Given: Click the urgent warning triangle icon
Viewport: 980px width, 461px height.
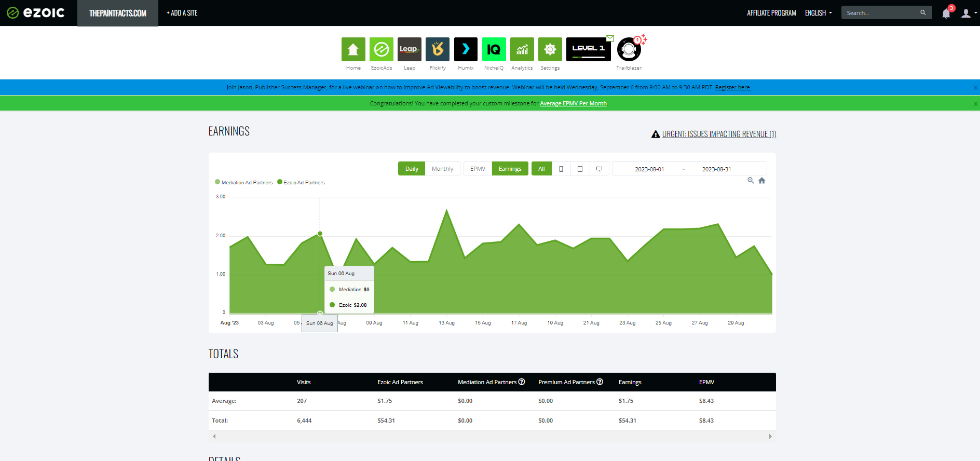Looking at the screenshot, I should [656, 134].
